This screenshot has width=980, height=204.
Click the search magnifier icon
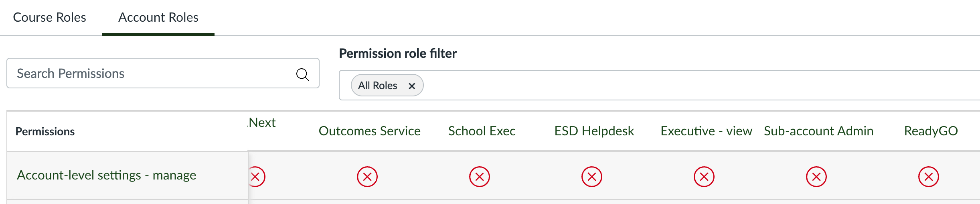click(302, 74)
